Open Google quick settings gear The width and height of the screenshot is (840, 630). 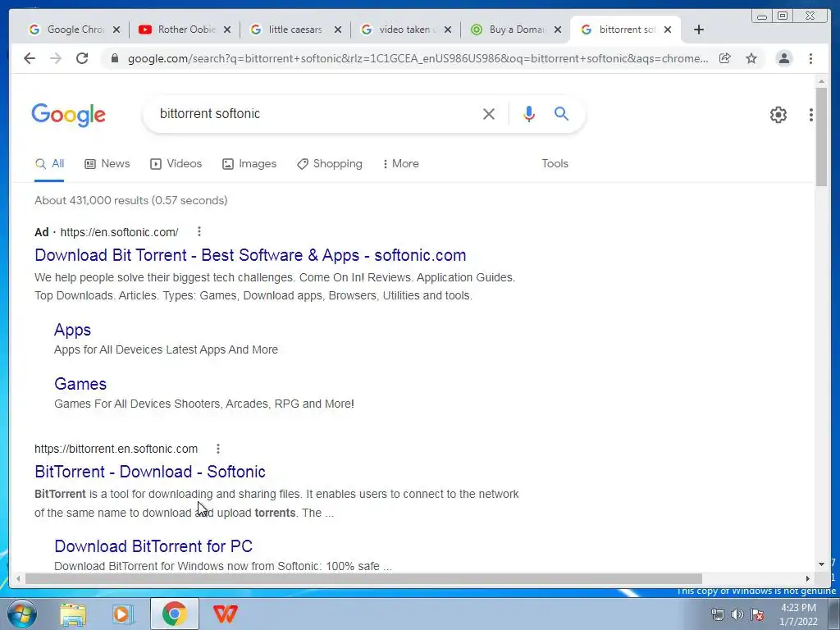(x=778, y=115)
